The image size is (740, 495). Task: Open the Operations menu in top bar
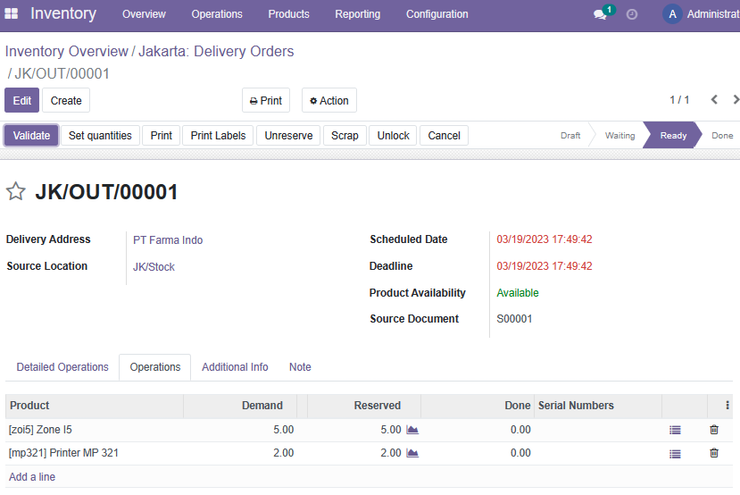(217, 14)
